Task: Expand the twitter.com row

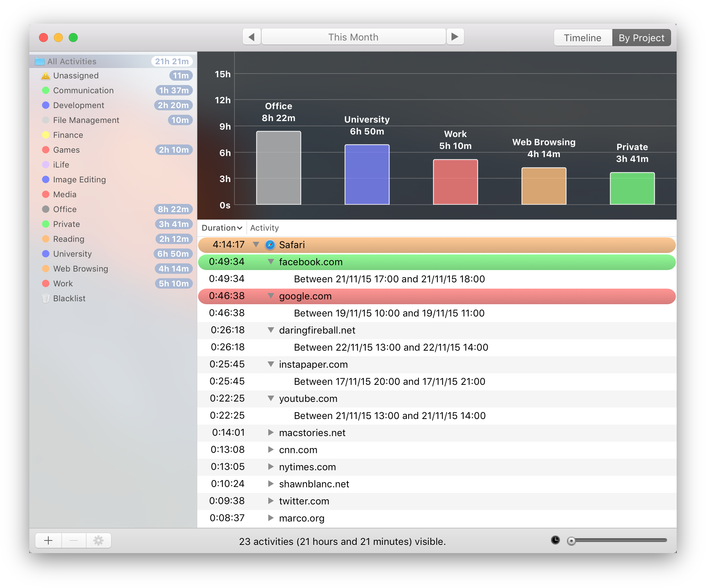Action: coord(271,501)
